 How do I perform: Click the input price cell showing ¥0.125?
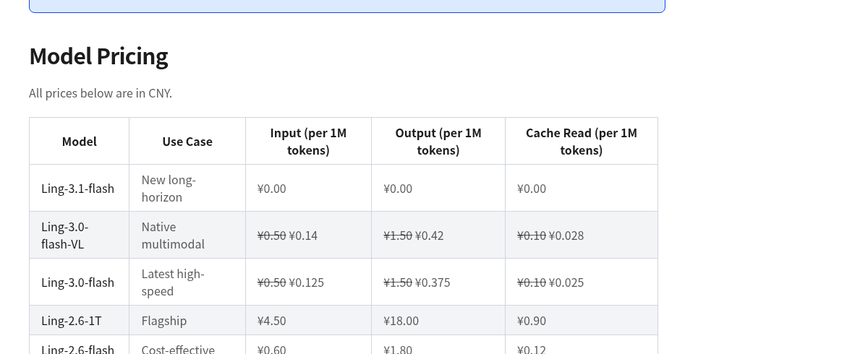309,282
